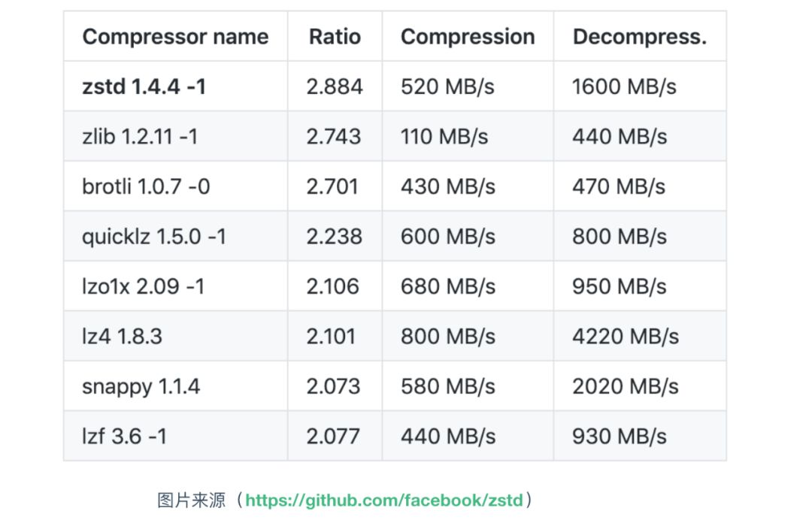812x523 pixels.
Task: Click the 4220 MB/s decompression value
Action: click(625, 336)
